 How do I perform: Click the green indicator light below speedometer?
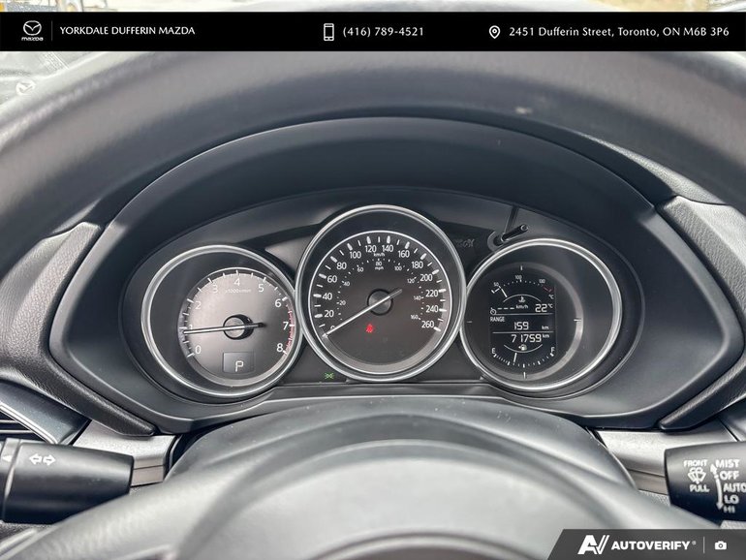tap(331, 375)
